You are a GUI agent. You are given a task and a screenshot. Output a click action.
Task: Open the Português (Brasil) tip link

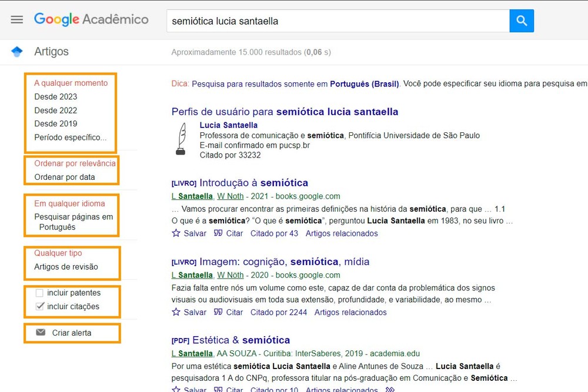(x=295, y=84)
